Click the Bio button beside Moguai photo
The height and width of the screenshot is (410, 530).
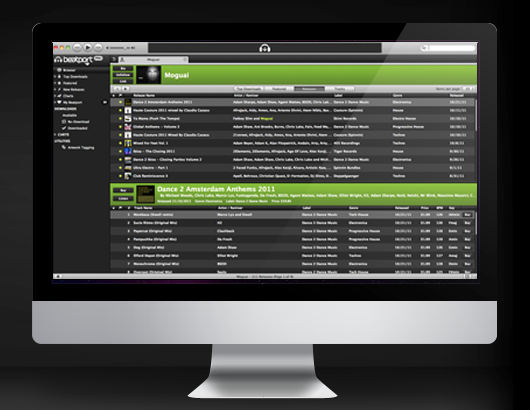tap(123, 68)
